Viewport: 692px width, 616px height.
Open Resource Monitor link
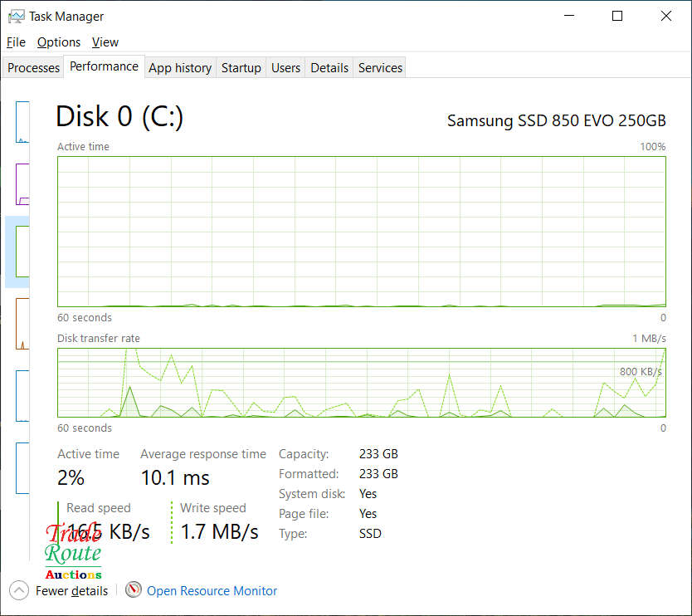tap(212, 591)
